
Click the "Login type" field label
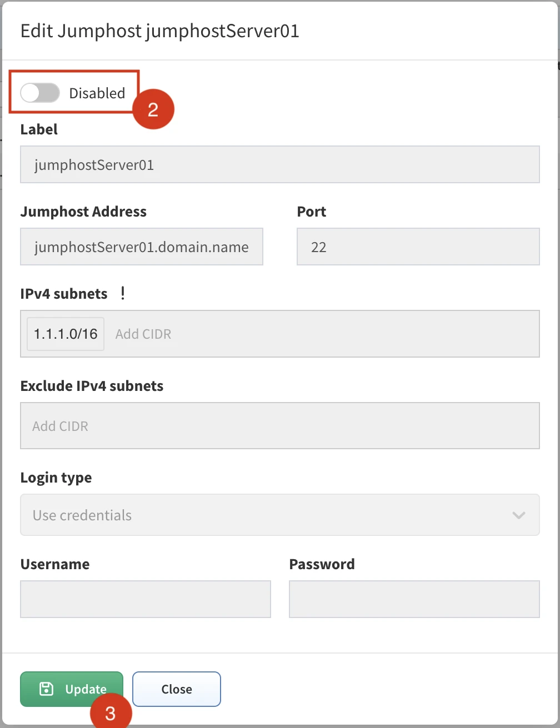click(56, 478)
